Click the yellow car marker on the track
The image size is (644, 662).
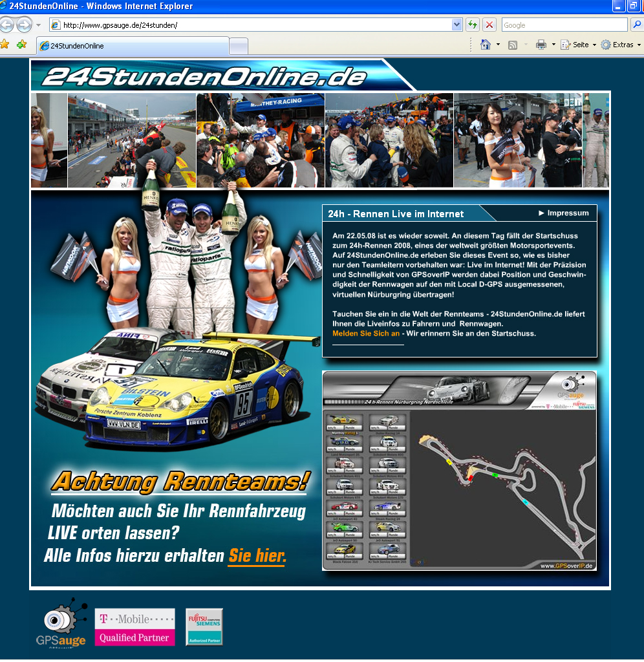449,462
